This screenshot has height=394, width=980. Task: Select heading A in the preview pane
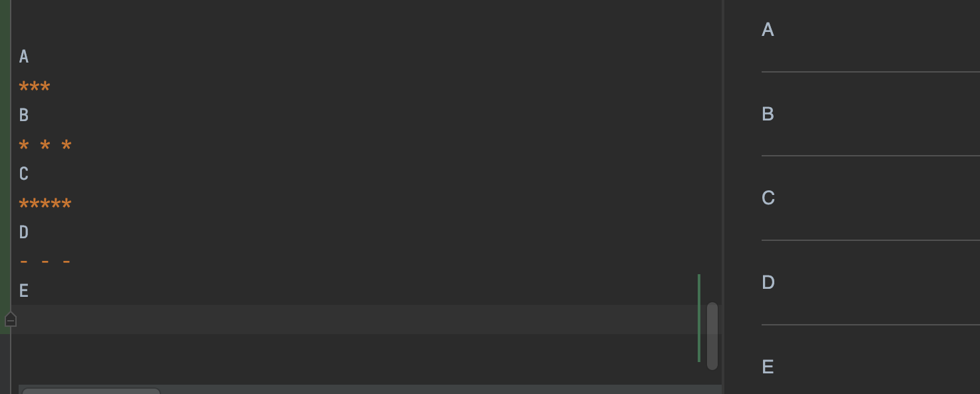click(x=768, y=30)
